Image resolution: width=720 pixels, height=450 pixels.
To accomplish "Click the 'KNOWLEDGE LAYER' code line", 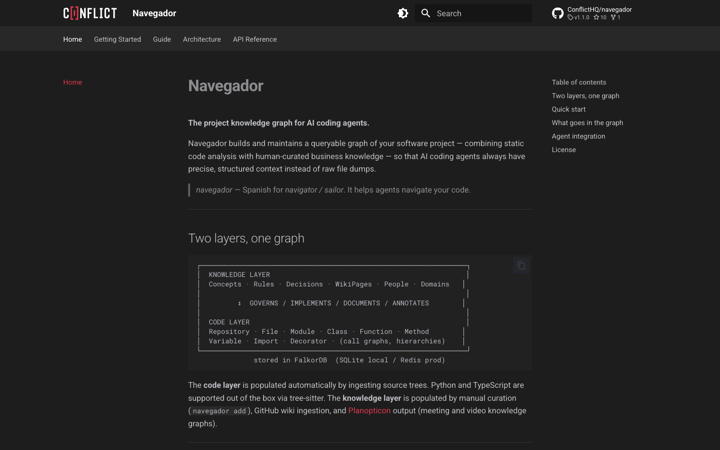I will pos(239,275).
